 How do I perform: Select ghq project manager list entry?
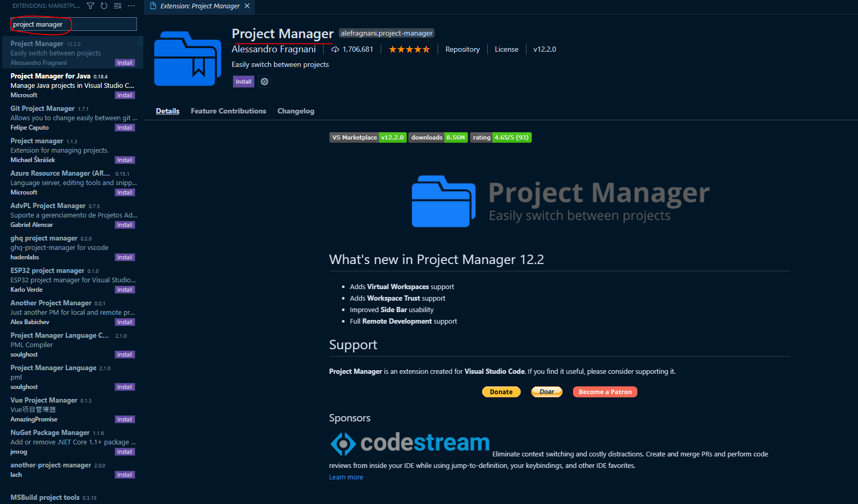(73, 247)
